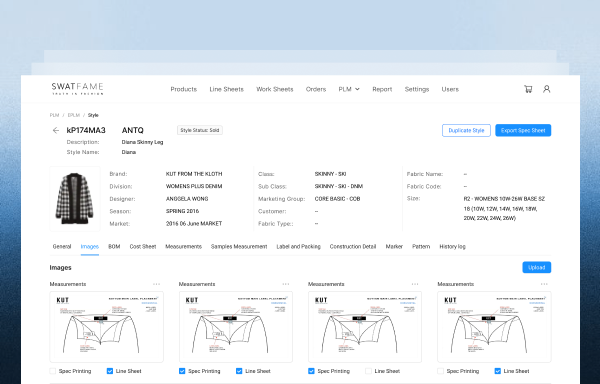Switch to the Label and Packing tab
This screenshot has width=600, height=384.
tap(298, 247)
